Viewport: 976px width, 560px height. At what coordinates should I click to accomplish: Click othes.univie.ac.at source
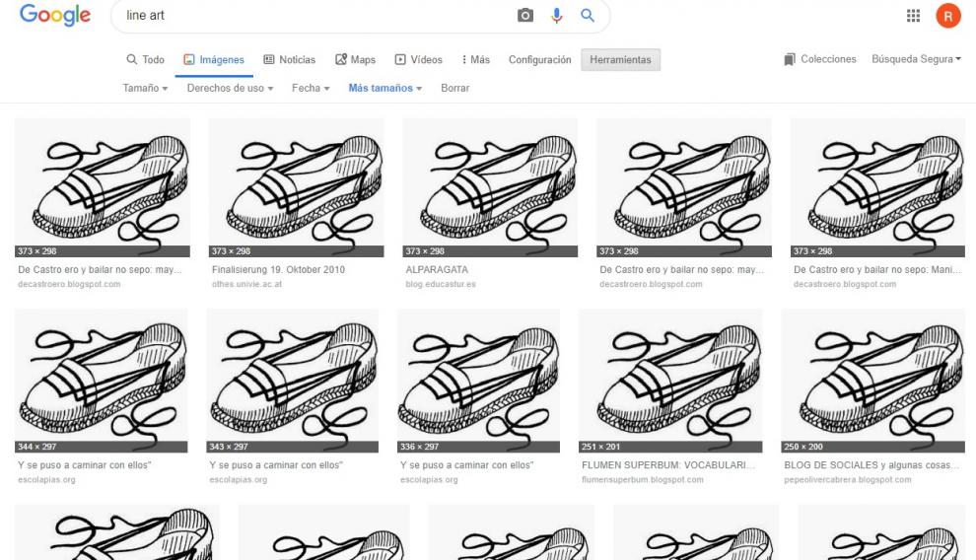coord(247,284)
